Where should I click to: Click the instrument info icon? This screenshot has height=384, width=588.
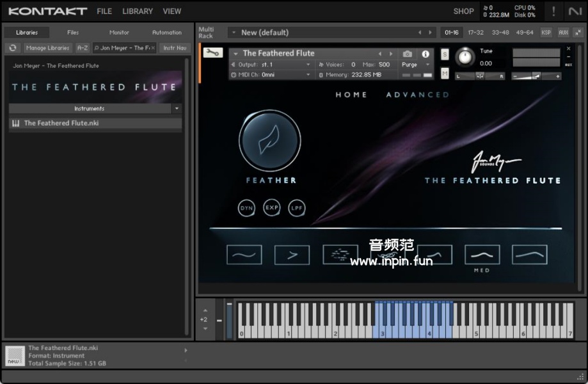(425, 54)
